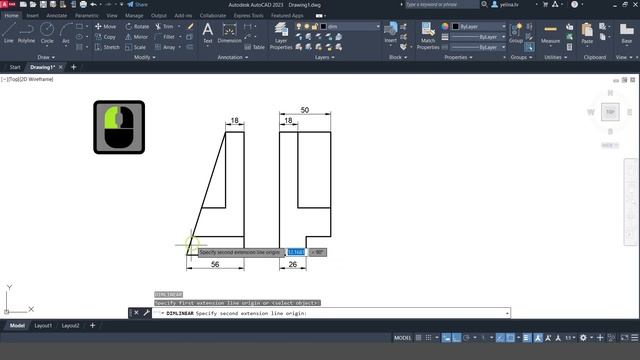Select the Line tool
The image size is (640, 360).
(x=9, y=33)
